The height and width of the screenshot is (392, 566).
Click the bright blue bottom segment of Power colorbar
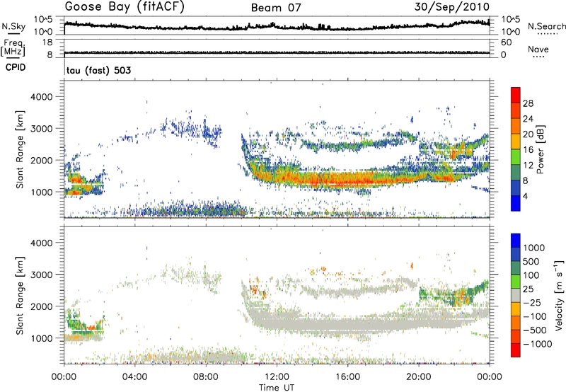516,203
